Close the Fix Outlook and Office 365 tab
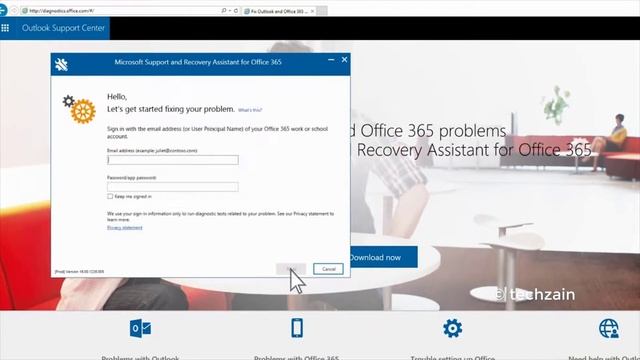Screen dimensions: 640x360 tap(312, 11)
